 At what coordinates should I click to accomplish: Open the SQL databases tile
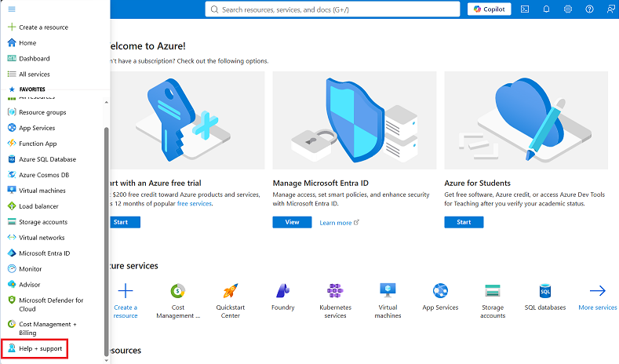pos(545,297)
